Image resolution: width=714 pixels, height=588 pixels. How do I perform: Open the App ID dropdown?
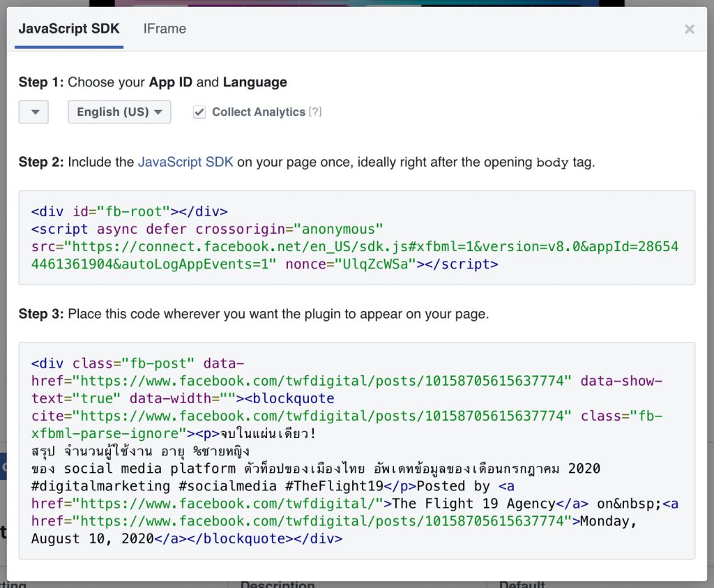33,112
